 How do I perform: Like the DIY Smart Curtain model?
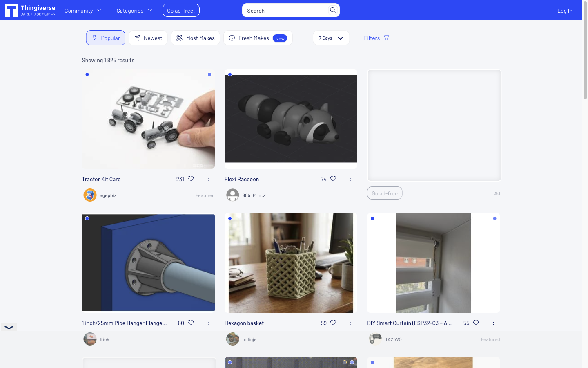tap(476, 323)
